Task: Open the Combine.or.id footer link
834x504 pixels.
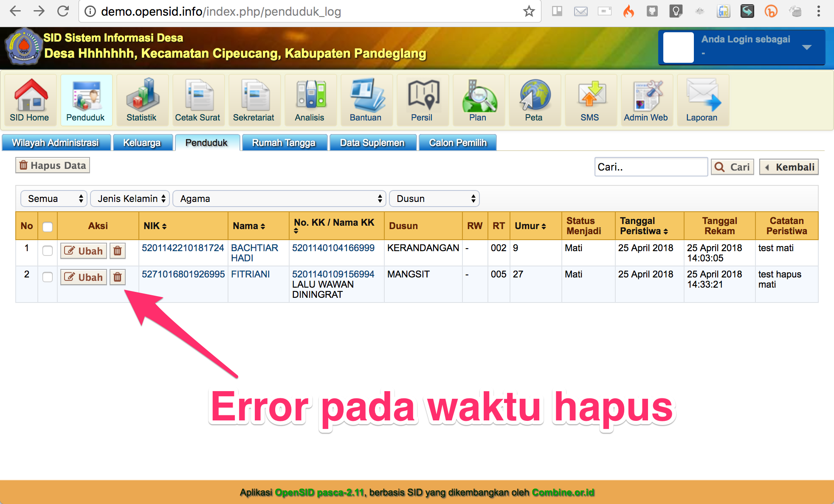Action: (x=563, y=493)
